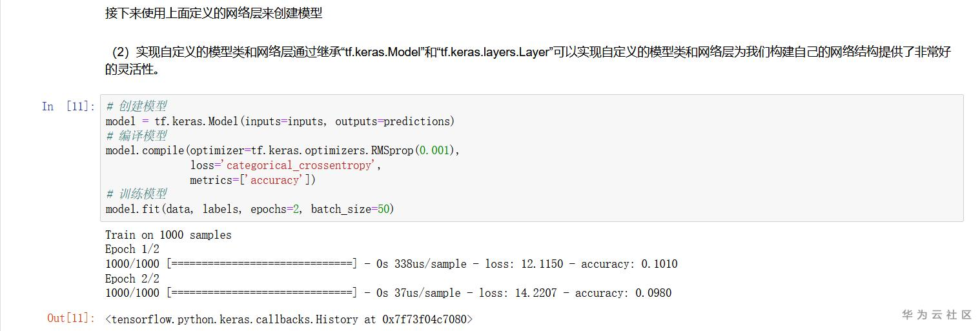Click the 'Epoch 1/2' output line
The width and height of the screenshot is (980, 331).
tap(132, 250)
